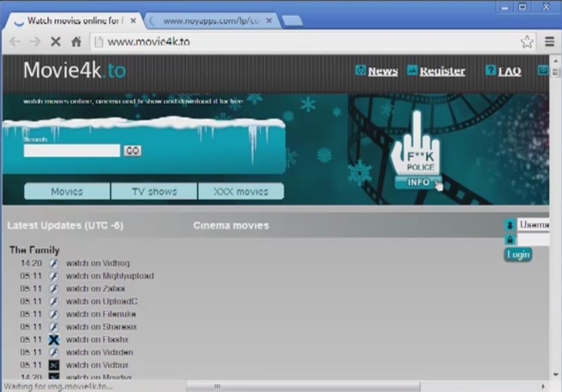Viewport: 562px width, 392px height.
Task: Click the browser forward arrow
Action: click(x=35, y=42)
